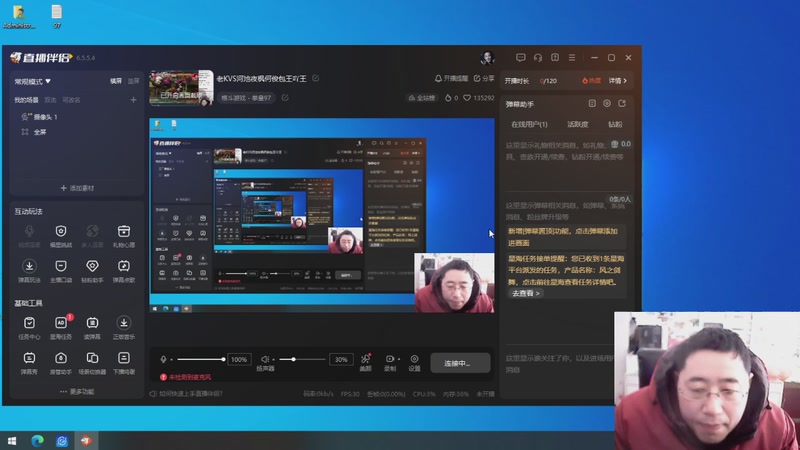Image resolution: width=800 pixels, height=450 pixels.
Task: Open customer service headset icon
Action: click(538, 58)
